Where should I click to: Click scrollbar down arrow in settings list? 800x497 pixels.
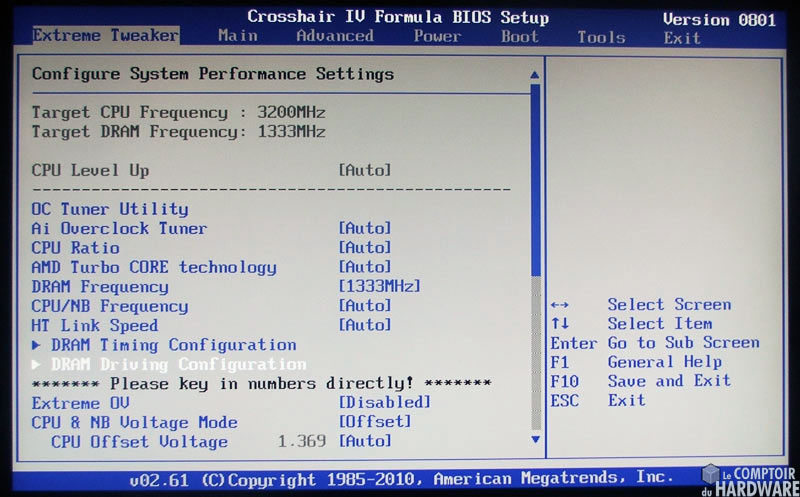coord(535,439)
